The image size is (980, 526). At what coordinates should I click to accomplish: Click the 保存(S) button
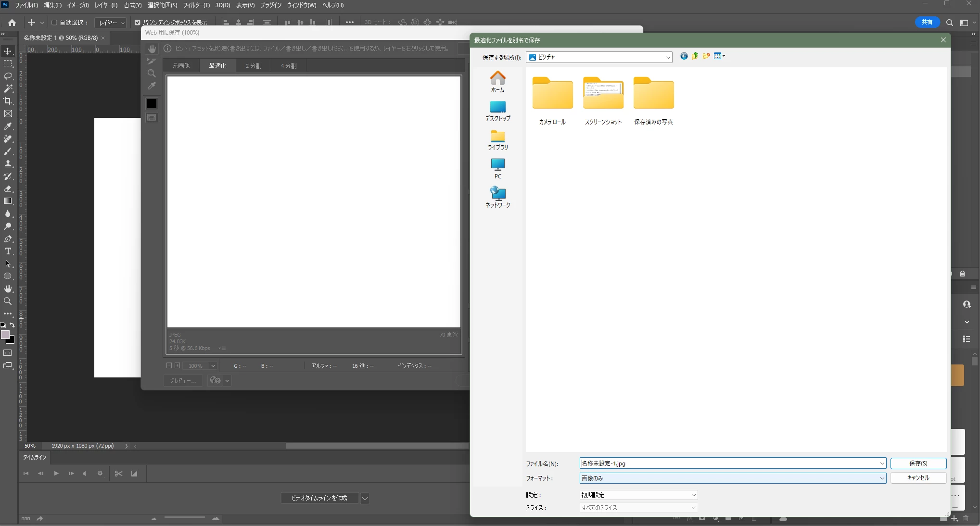[918, 463]
